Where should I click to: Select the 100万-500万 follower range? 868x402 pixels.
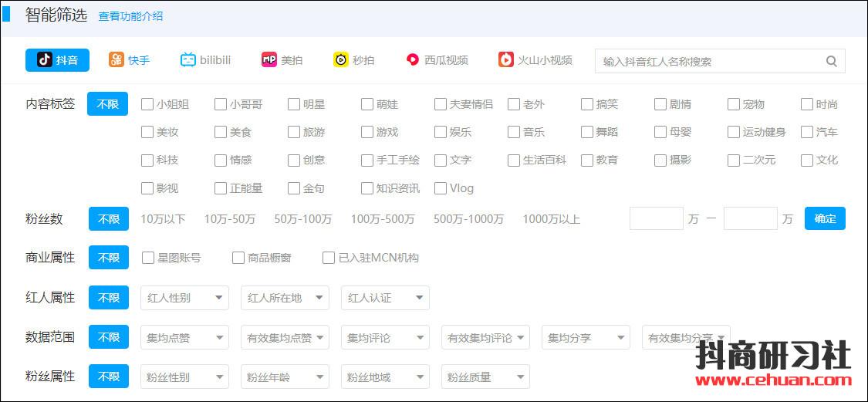382,219
